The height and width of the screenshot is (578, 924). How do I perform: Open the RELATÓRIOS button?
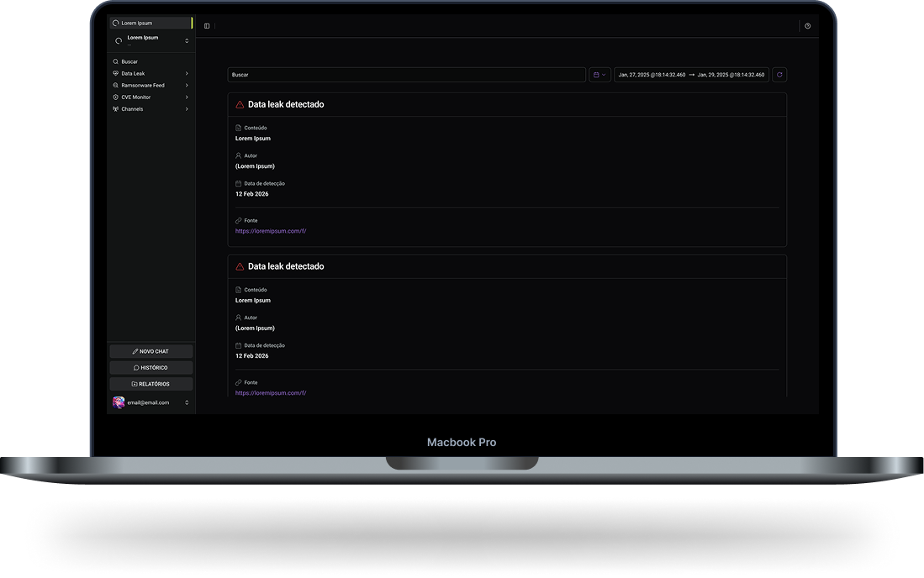(x=150, y=384)
